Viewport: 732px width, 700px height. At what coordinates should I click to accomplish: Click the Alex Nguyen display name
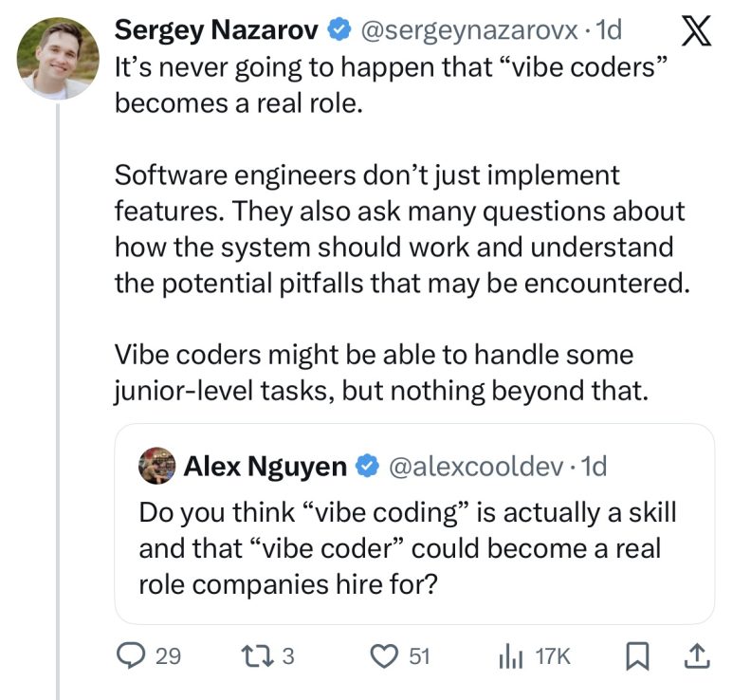click(265, 466)
